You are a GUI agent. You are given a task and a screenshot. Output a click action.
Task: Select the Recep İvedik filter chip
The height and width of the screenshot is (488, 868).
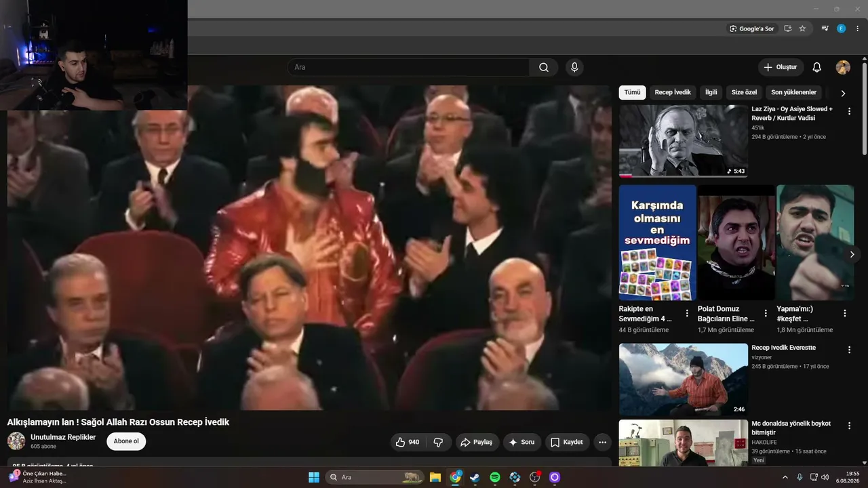(673, 92)
